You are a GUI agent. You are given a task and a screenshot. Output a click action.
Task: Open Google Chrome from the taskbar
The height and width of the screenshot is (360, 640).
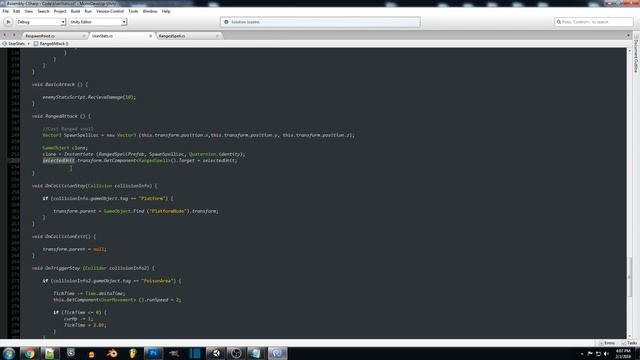coord(29,353)
